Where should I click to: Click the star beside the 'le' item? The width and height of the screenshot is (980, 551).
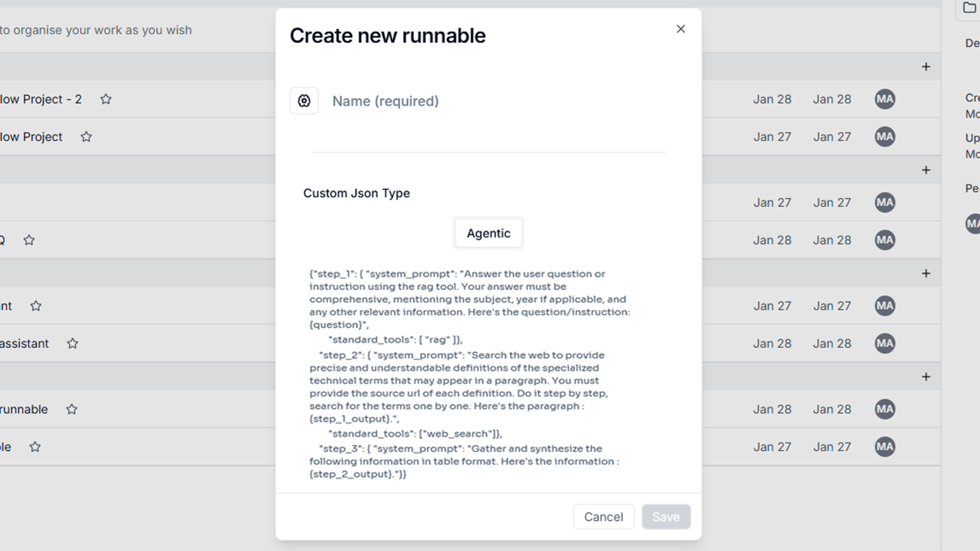click(35, 447)
